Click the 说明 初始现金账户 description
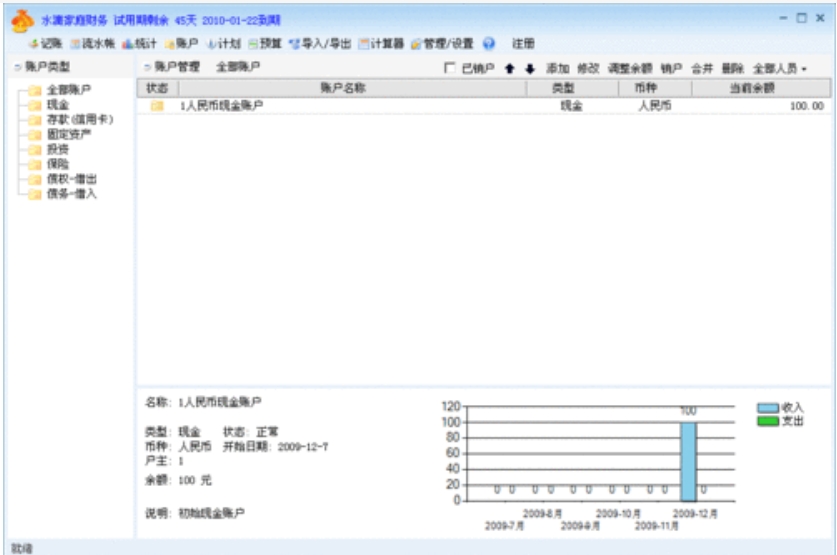The width and height of the screenshot is (837, 555). click(x=195, y=513)
